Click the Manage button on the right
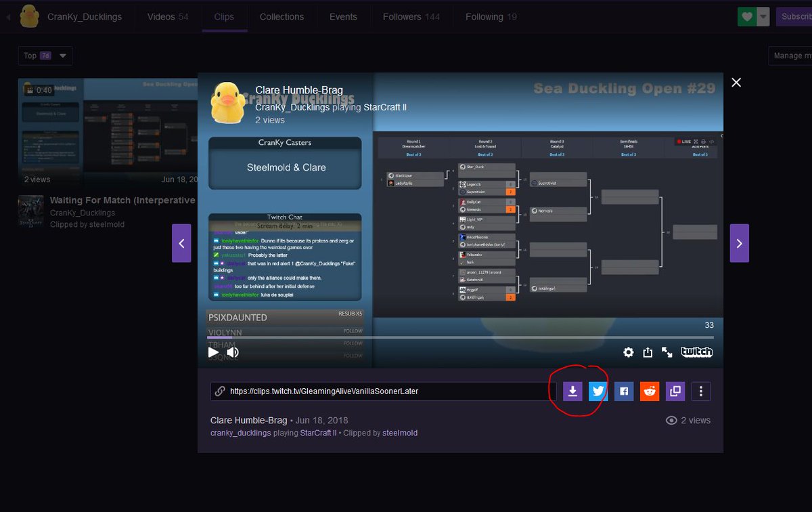 click(x=790, y=56)
